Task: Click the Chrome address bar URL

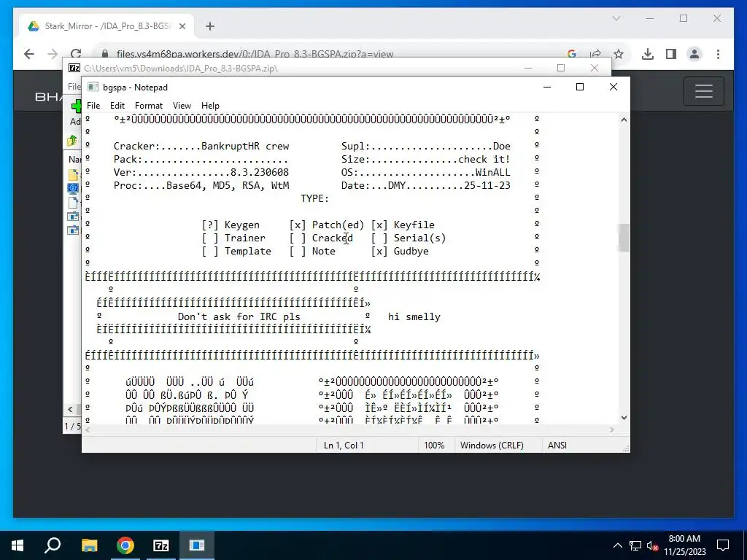Action: (255, 54)
